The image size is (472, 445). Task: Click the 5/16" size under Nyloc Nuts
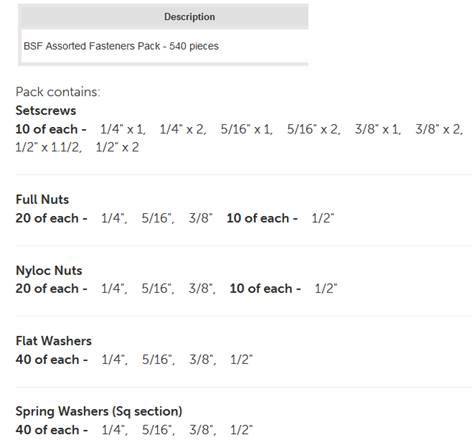coord(158,288)
